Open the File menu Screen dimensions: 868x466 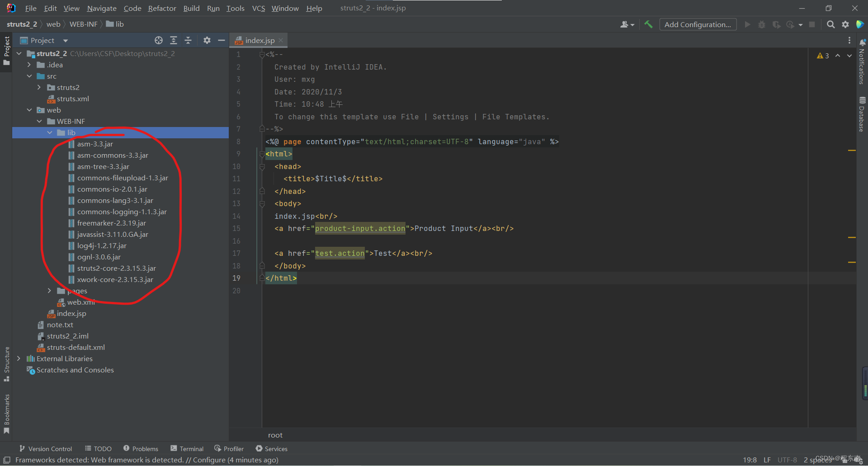tap(31, 8)
